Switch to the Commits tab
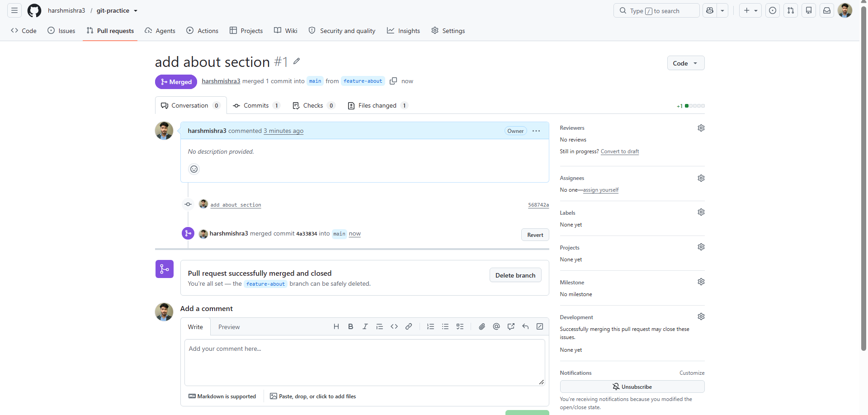This screenshot has height=415, width=868. pyautogui.click(x=256, y=105)
